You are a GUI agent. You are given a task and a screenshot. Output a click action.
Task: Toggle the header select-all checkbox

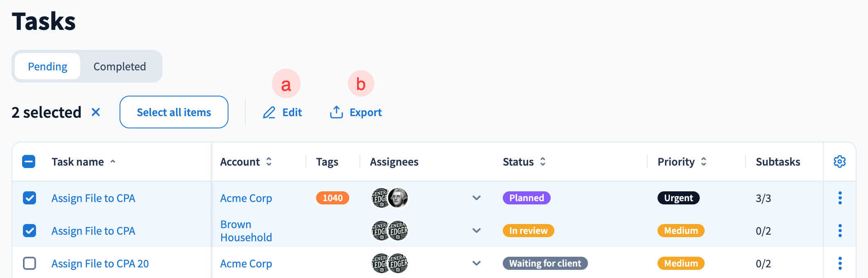[x=29, y=161]
